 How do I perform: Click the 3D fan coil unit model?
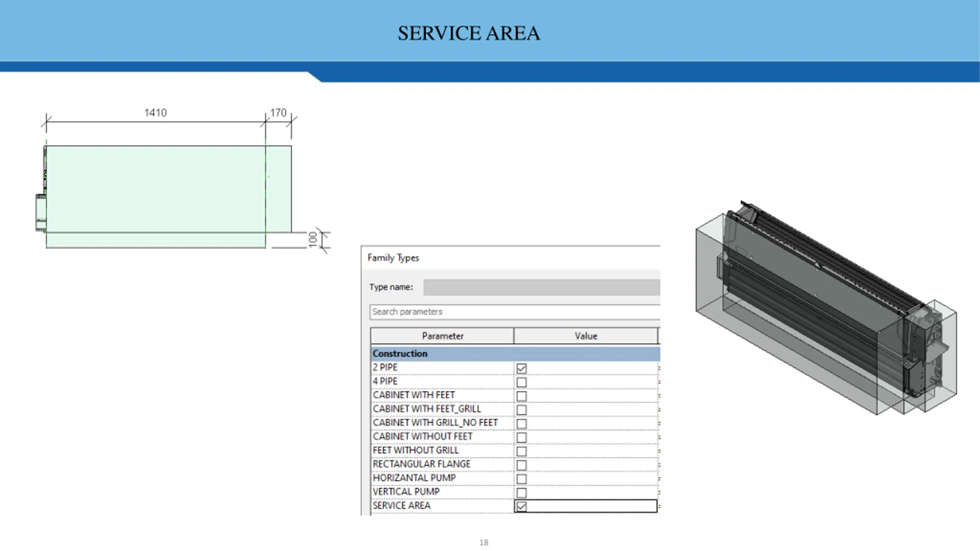(826, 307)
